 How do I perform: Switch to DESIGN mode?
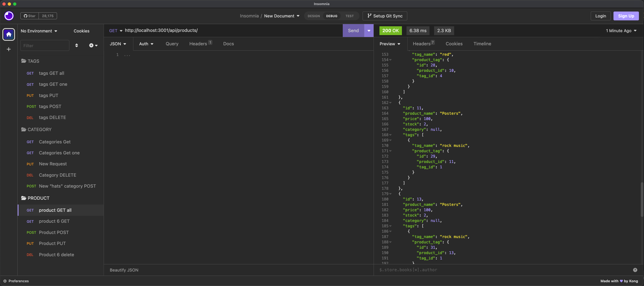(x=314, y=16)
